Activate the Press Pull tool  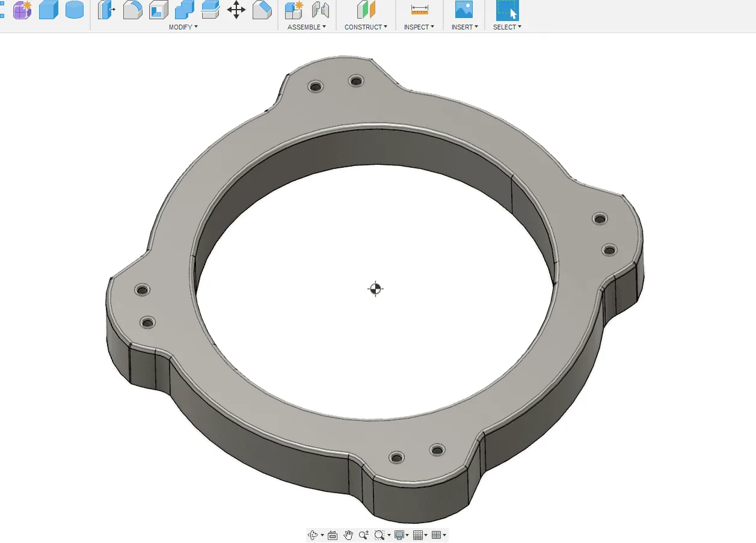[106, 10]
